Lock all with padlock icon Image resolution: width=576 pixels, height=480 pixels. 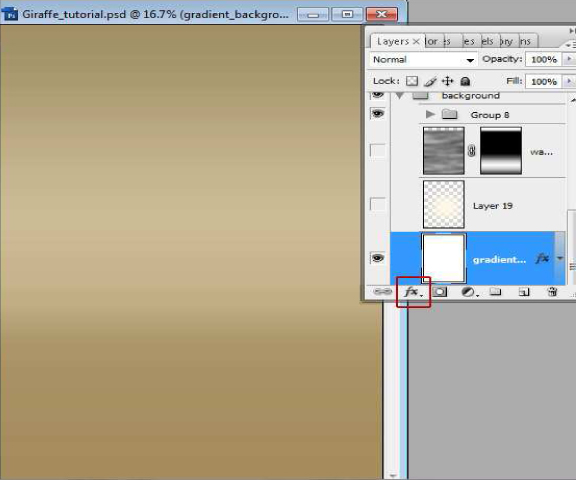click(465, 81)
